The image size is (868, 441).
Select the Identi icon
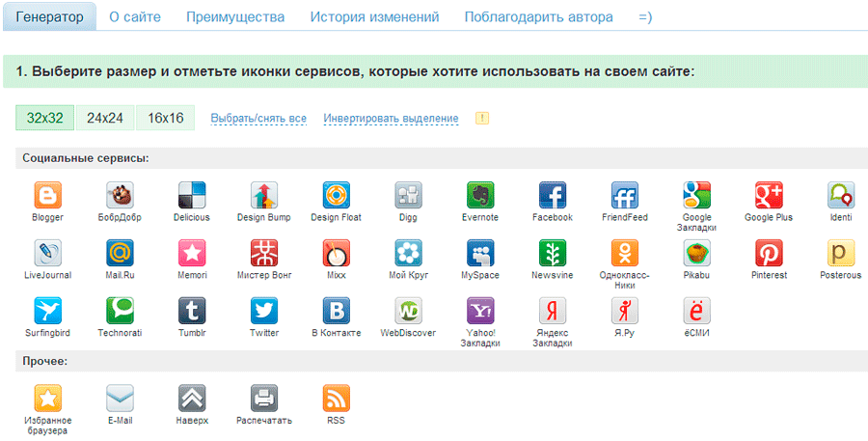pyautogui.click(x=841, y=195)
